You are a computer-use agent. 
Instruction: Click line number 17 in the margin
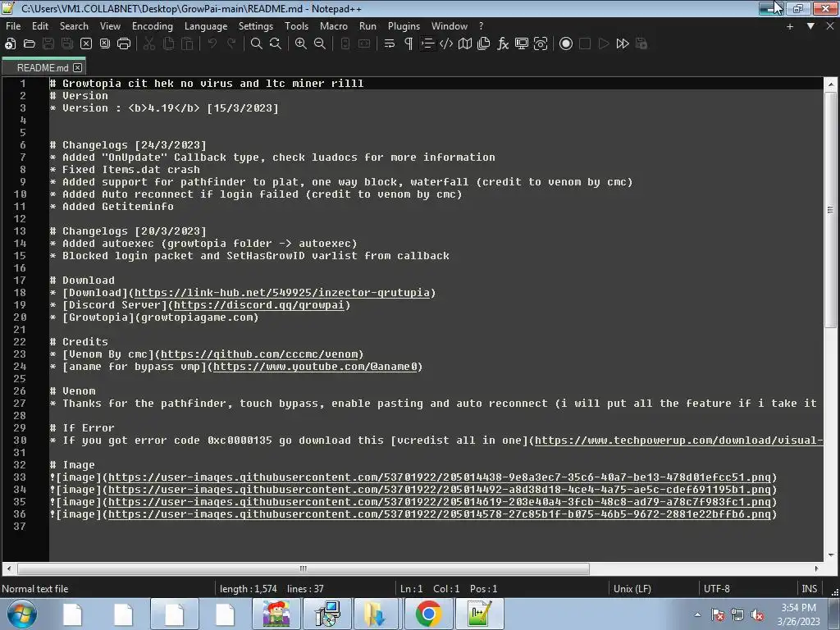coord(20,281)
